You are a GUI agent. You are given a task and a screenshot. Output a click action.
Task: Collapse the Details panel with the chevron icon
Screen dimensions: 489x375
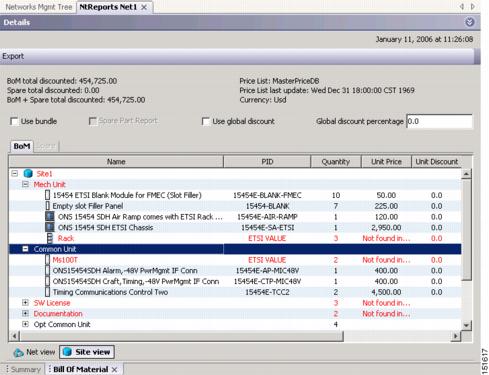point(469,22)
